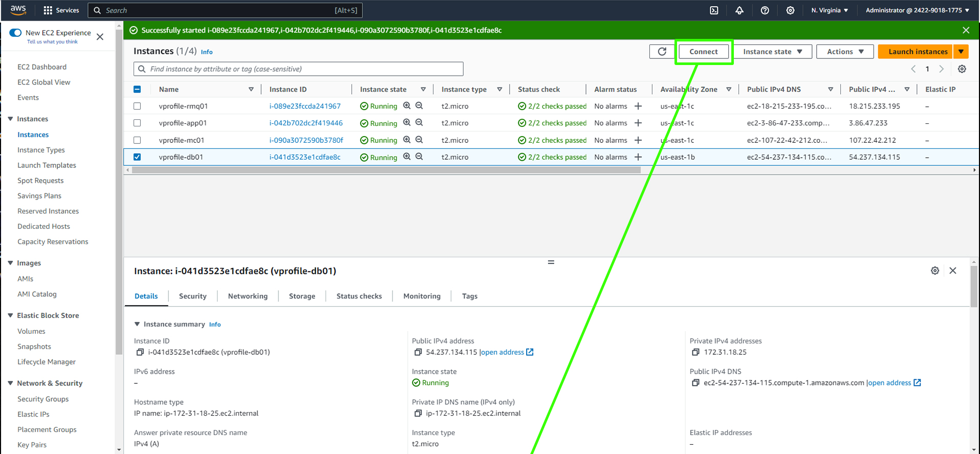Image resolution: width=980 pixels, height=454 pixels.
Task: Collapse the Images sidebar section
Action: click(x=10, y=263)
